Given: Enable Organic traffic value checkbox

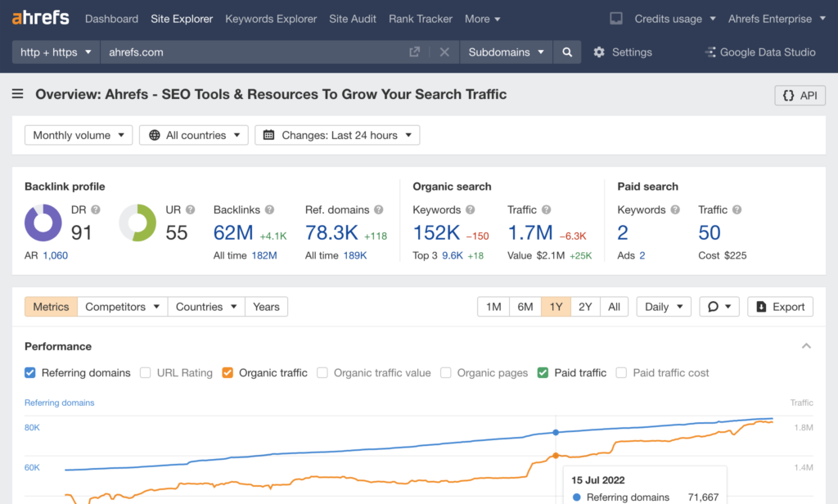Looking at the screenshot, I should coord(322,372).
